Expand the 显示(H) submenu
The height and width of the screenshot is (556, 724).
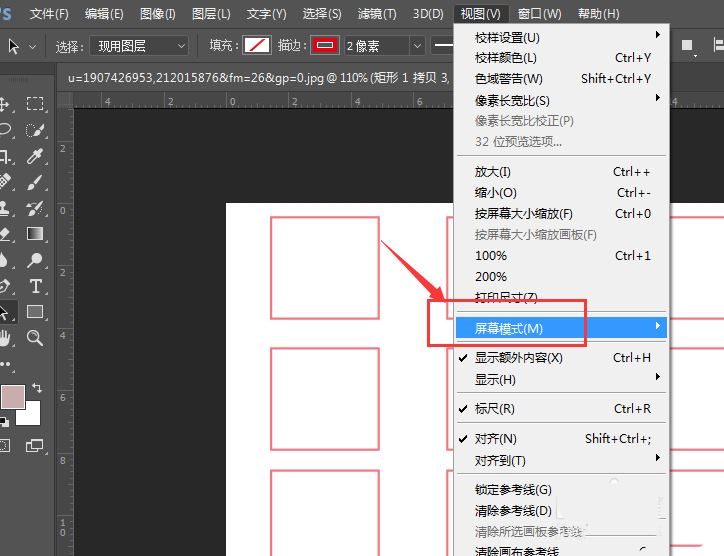click(x=561, y=379)
